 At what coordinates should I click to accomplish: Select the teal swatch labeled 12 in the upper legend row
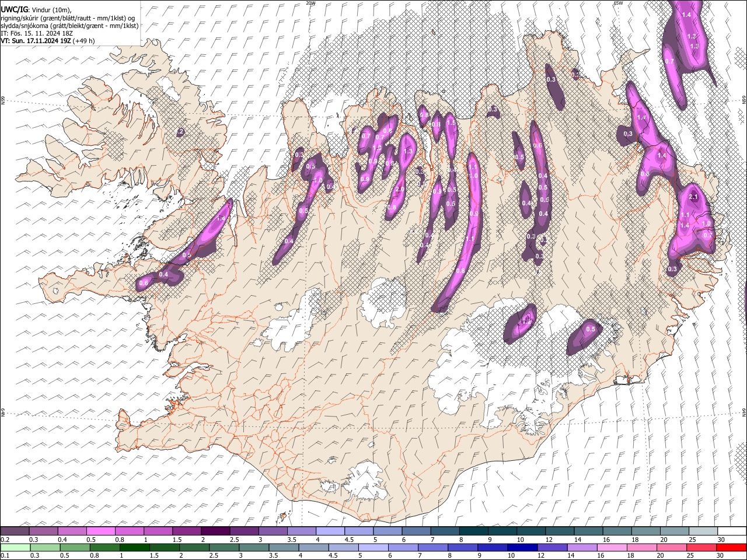click(x=560, y=531)
